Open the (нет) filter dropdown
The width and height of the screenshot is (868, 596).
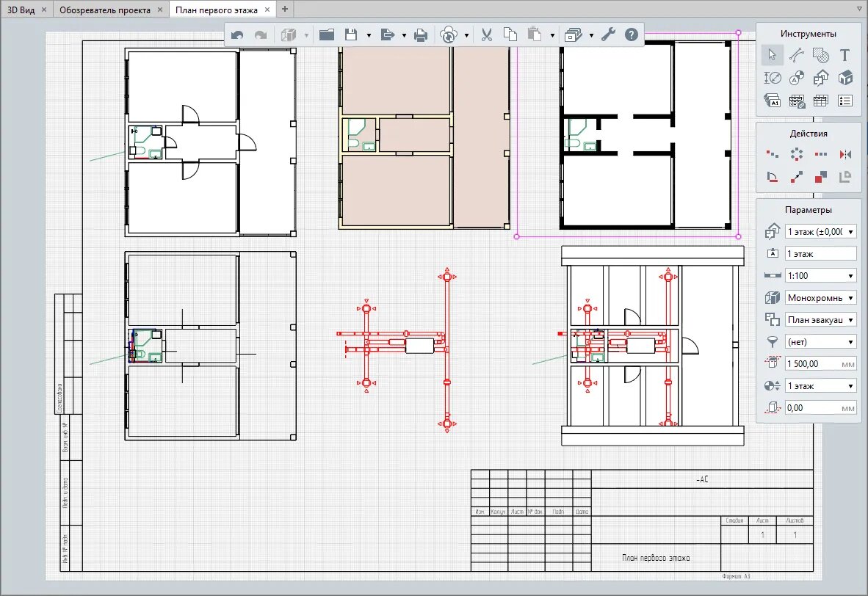[x=820, y=342]
